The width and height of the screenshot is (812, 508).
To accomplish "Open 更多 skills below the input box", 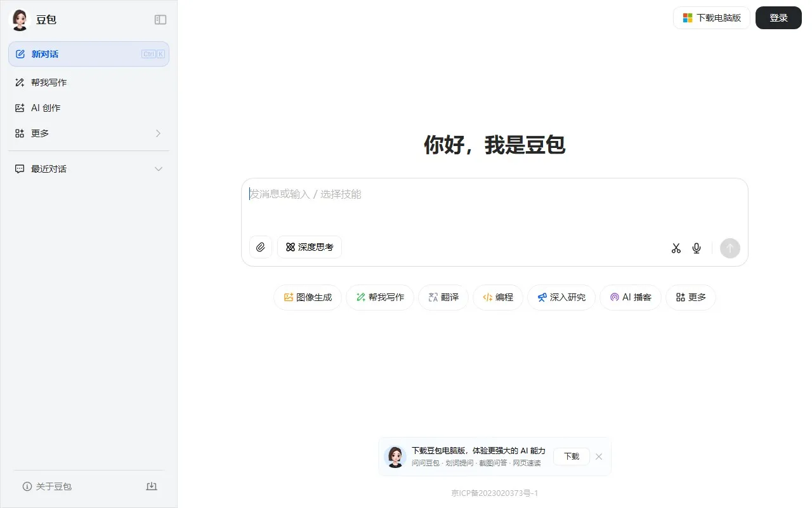I will click(690, 297).
